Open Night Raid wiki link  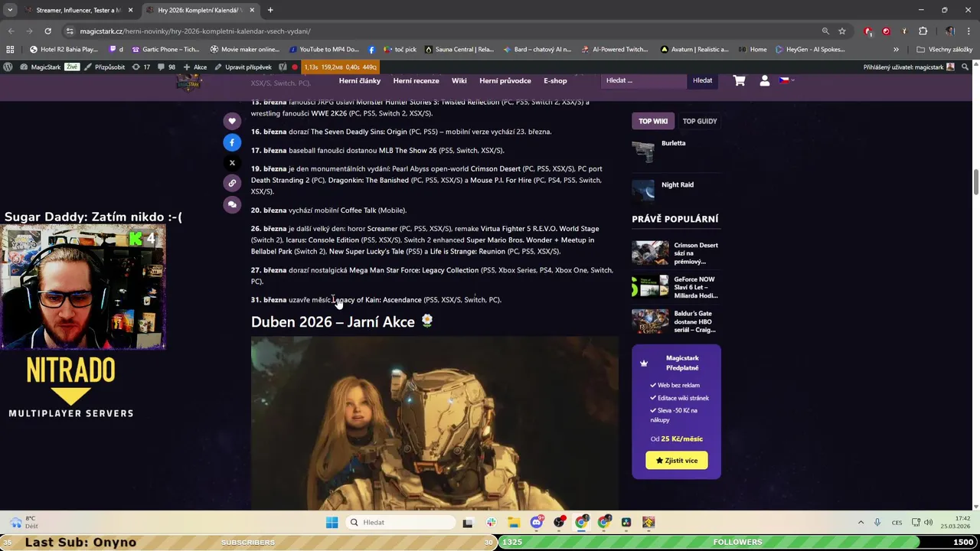tap(678, 184)
